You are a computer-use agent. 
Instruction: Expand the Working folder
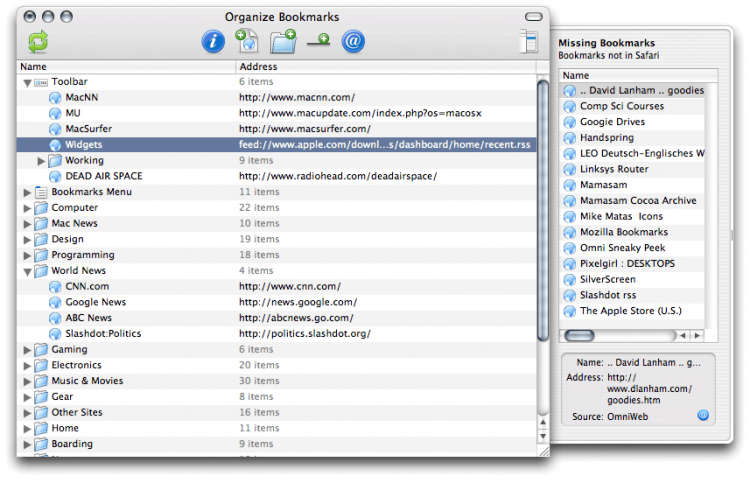[x=42, y=161]
